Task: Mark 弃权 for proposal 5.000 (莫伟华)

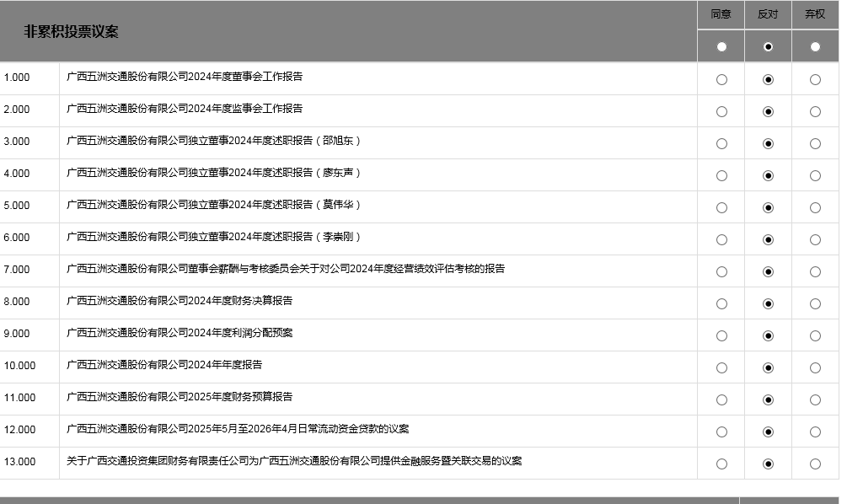Action: (x=815, y=208)
